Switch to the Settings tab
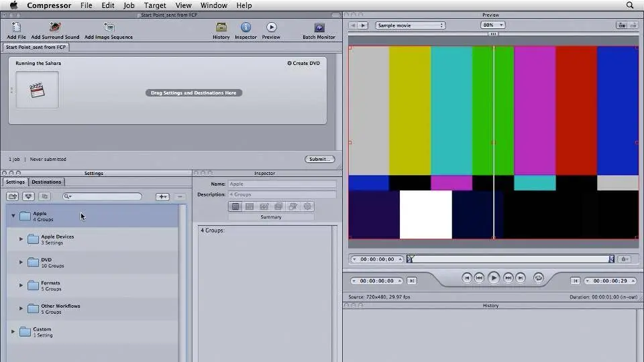Screen dimensions: 644x362 click(15, 182)
